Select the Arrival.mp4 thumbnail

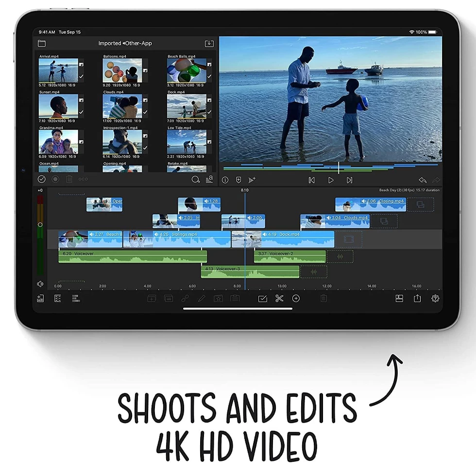click(x=58, y=70)
